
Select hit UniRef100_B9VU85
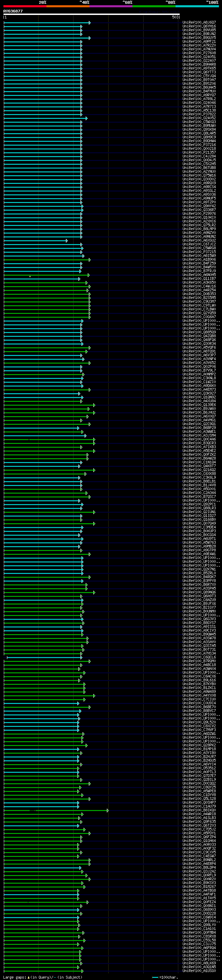[199, 30]
